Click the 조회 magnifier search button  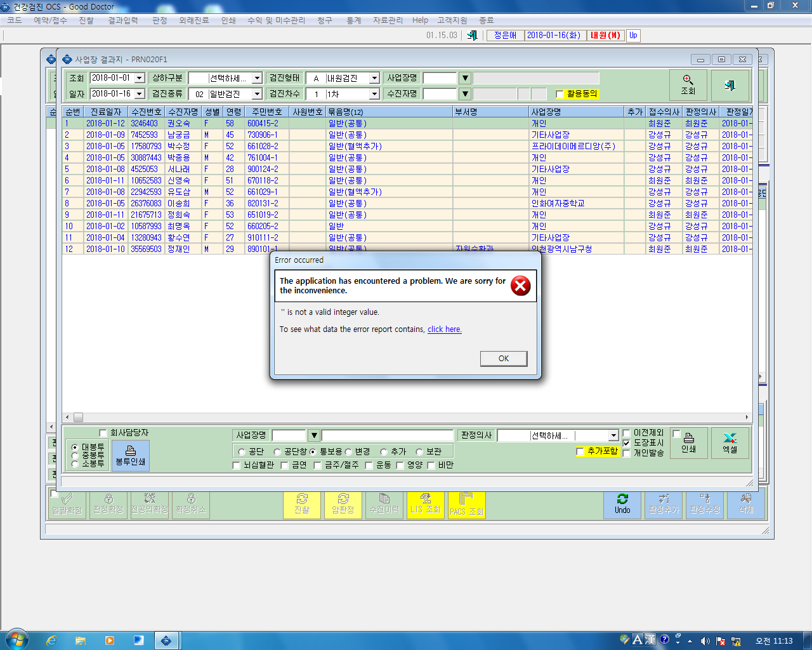tap(688, 85)
